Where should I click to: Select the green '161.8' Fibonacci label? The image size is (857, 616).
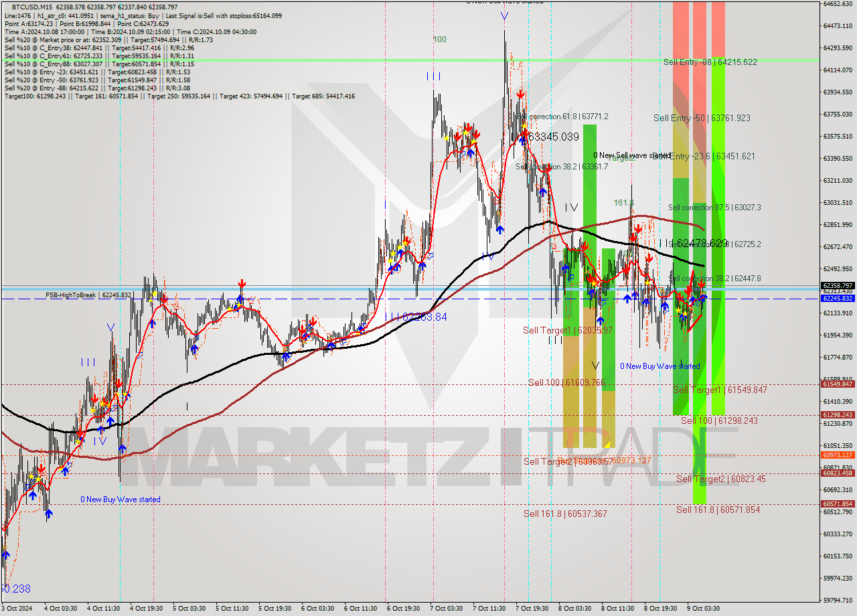[x=623, y=202]
